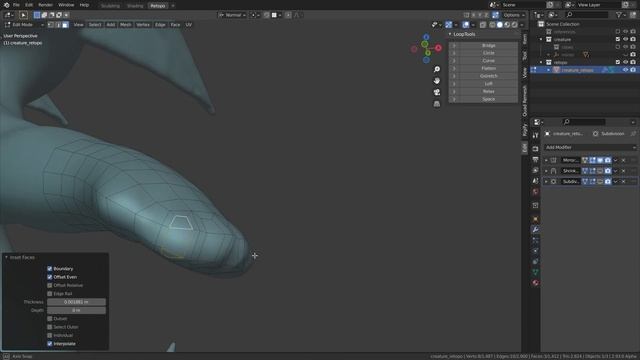640x360 pixels.
Task: Toggle camera view gizmo icon
Action: click(437, 92)
